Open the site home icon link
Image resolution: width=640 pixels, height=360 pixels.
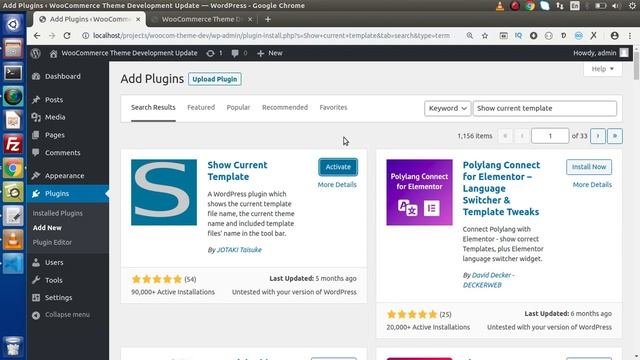tap(53, 53)
